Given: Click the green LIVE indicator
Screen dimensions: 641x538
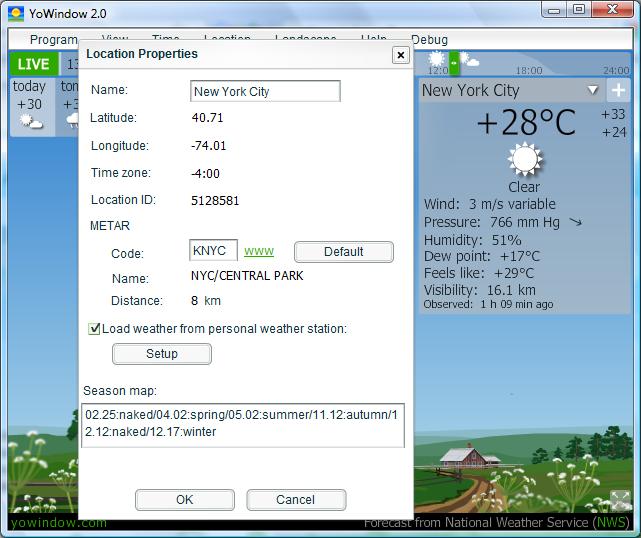Looking at the screenshot, I should pyautogui.click(x=33, y=64).
